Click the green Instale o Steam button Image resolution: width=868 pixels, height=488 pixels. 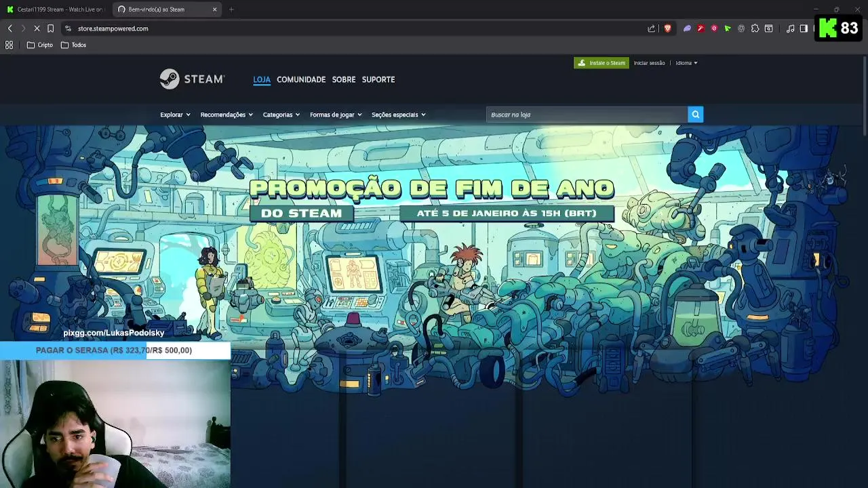(x=601, y=63)
